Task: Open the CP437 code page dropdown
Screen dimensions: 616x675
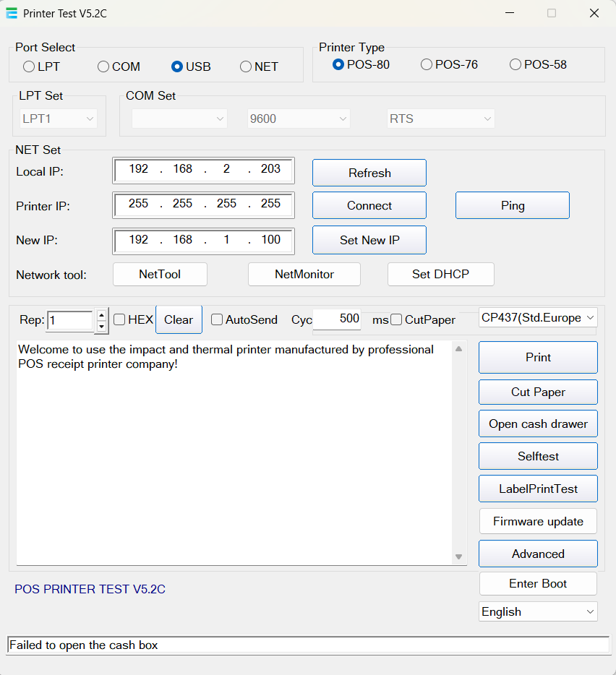Action: coord(538,317)
